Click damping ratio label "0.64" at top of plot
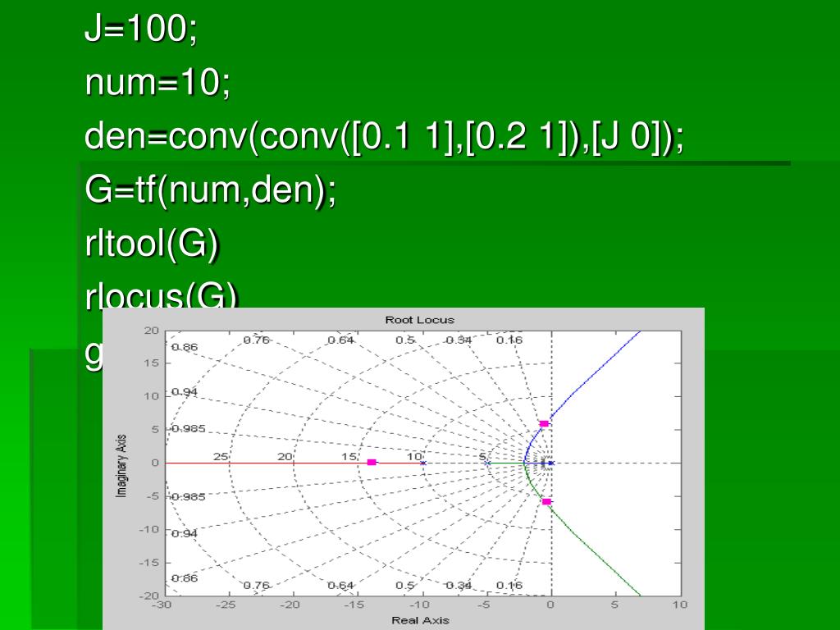 tap(340, 340)
